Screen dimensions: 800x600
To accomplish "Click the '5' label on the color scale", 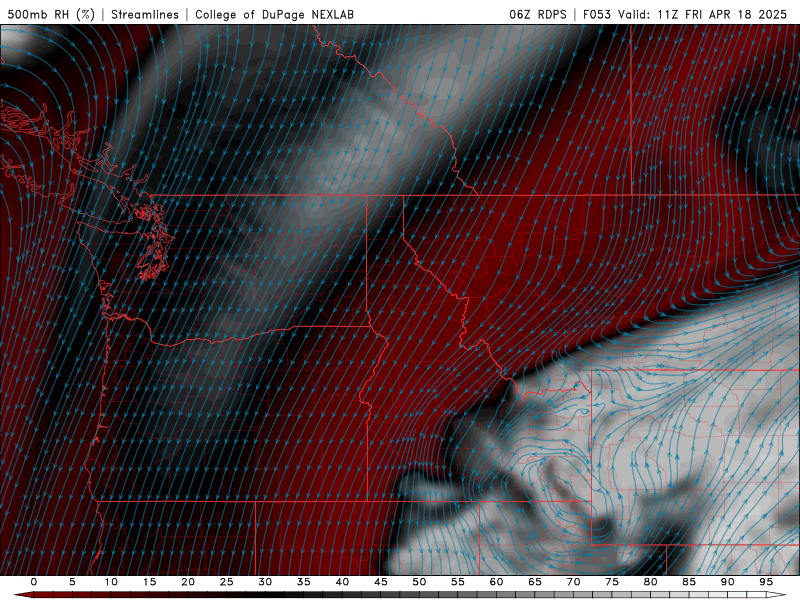I will (72, 582).
